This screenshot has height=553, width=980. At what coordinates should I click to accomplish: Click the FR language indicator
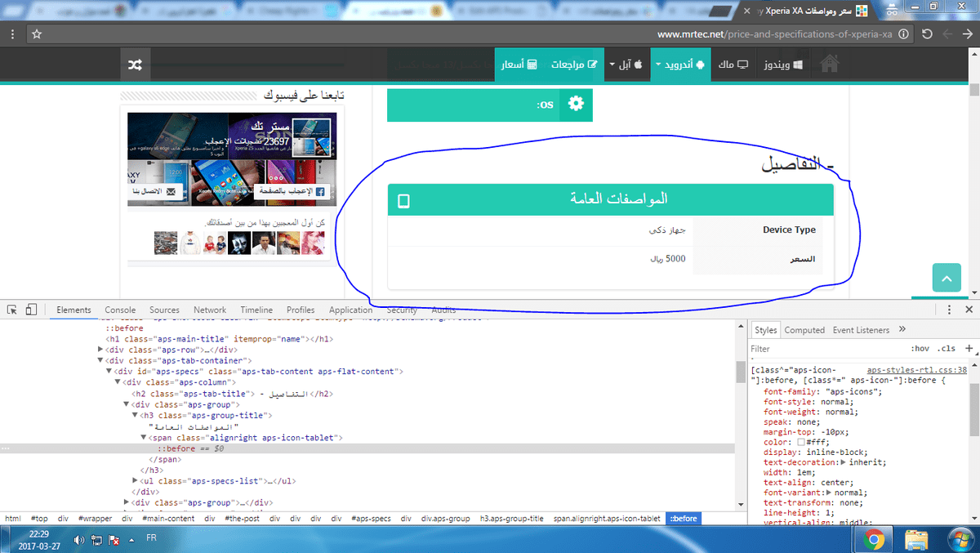tap(151, 538)
